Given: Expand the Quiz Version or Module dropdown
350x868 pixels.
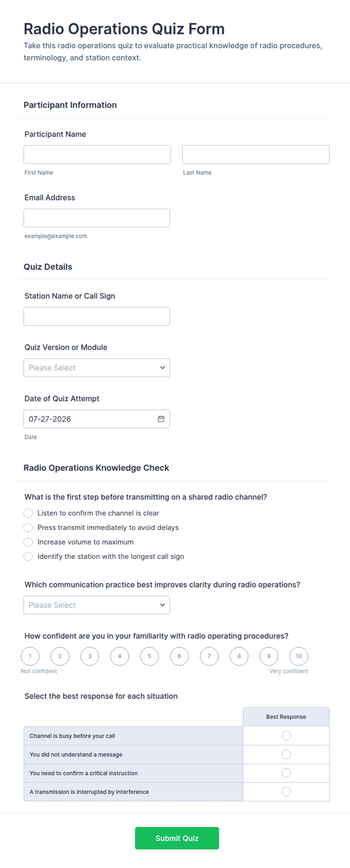Looking at the screenshot, I should coord(97,368).
